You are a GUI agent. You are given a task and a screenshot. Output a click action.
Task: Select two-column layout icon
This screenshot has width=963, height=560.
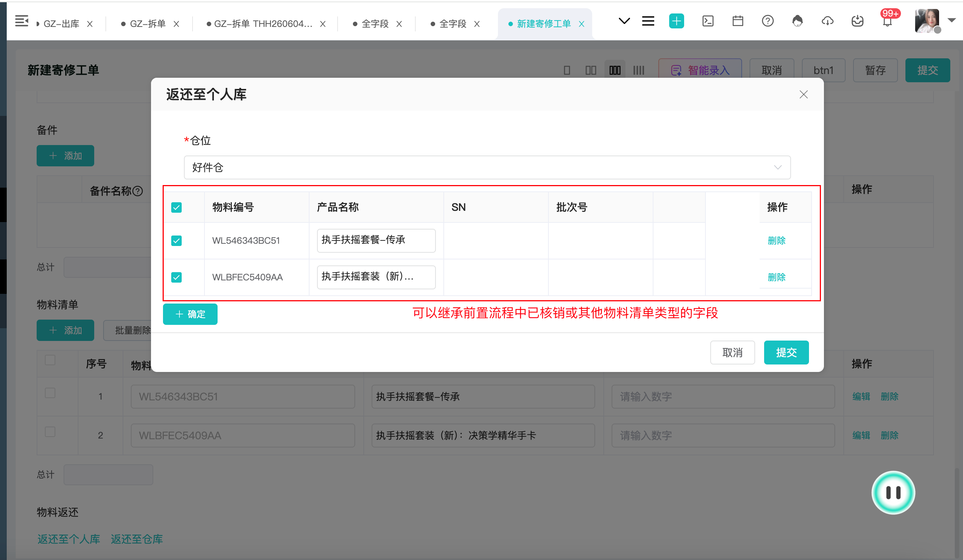click(x=591, y=70)
